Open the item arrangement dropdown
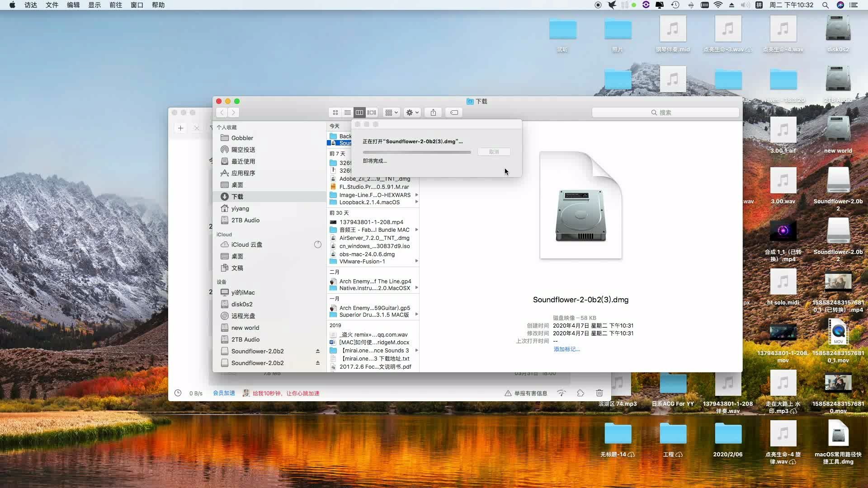Screen dimensions: 868x488 (391, 113)
